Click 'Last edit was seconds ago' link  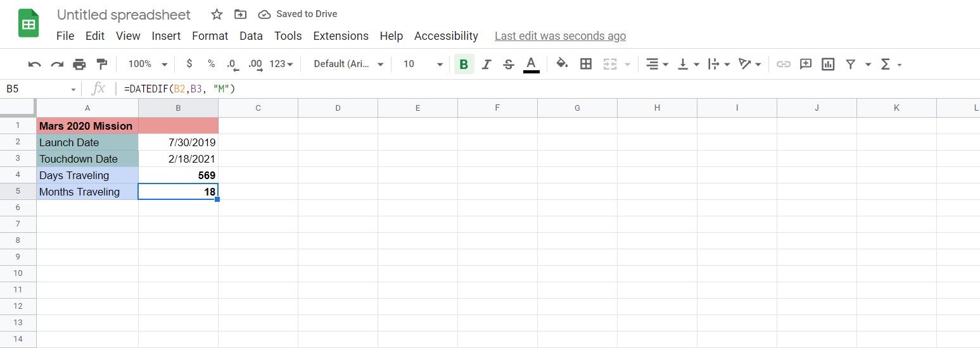point(560,36)
